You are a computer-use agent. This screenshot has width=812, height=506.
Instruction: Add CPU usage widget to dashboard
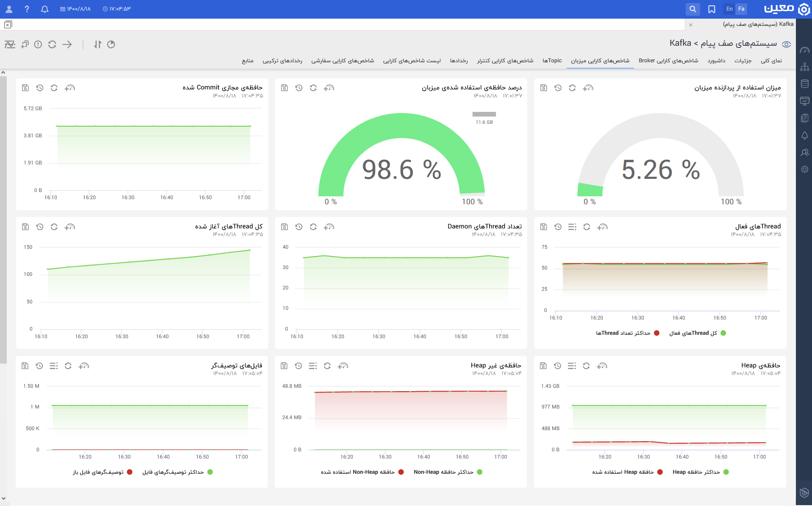click(x=588, y=88)
